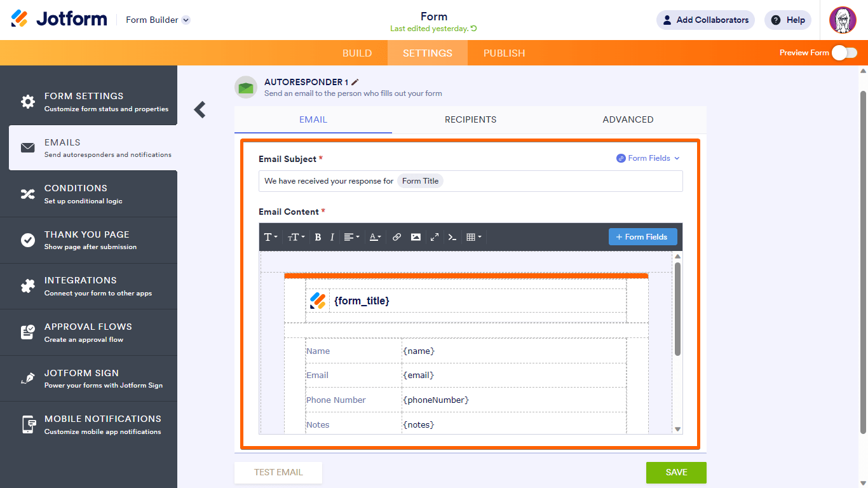868x488 pixels.
Task: Expand the Form Fields link dropdown above subject
Action: [648, 158]
